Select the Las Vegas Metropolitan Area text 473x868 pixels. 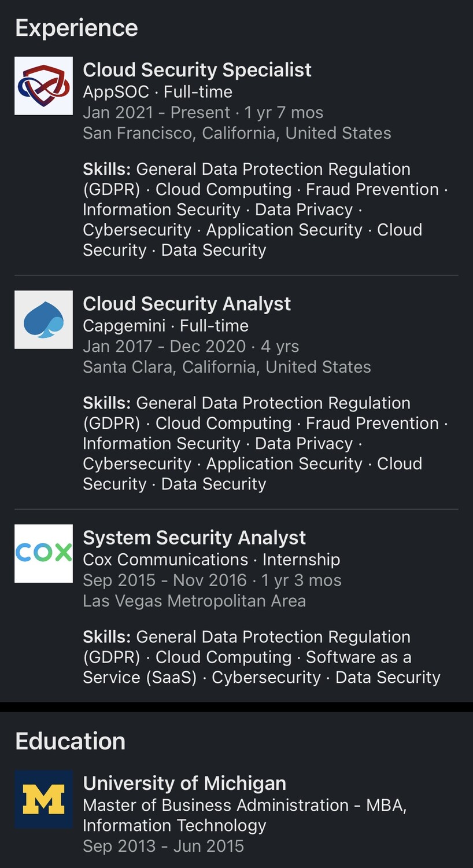click(194, 601)
